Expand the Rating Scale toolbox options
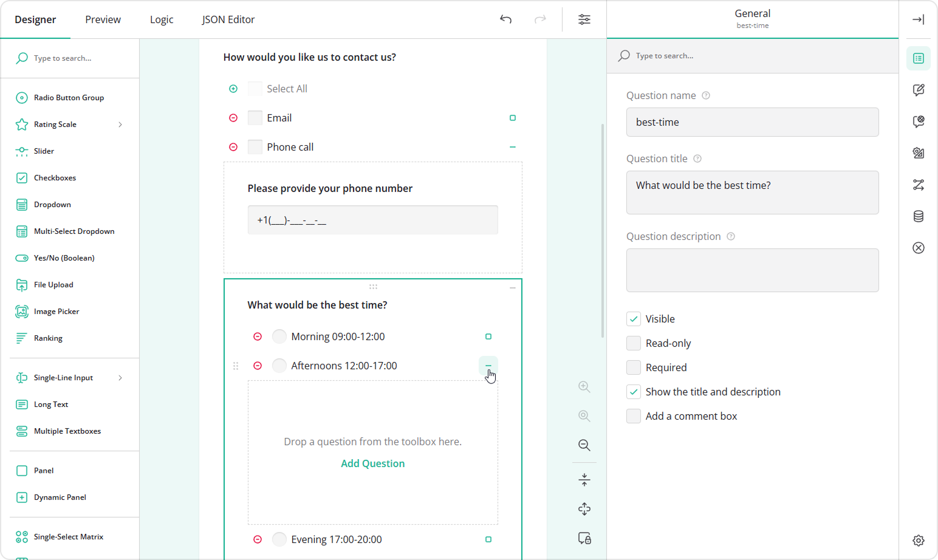Image resolution: width=938 pixels, height=560 pixels. [121, 124]
